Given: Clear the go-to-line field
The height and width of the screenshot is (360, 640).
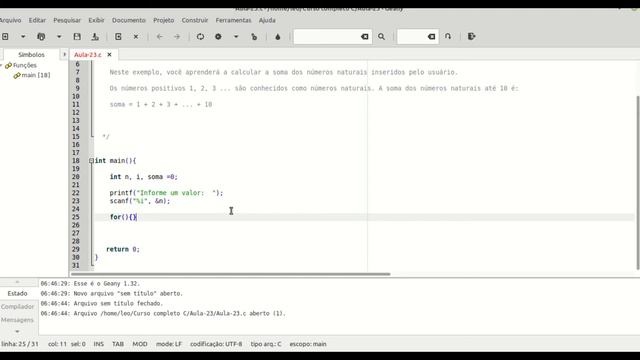Looking at the screenshot, I should pyautogui.click(x=431, y=37).
